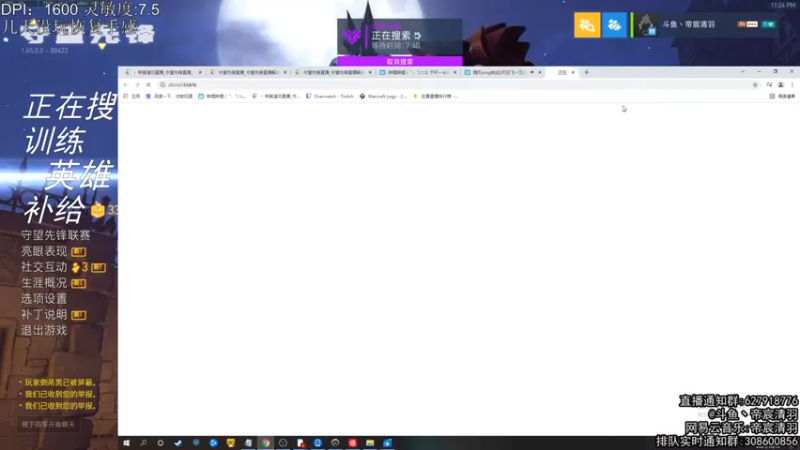This screenshot has width=800, height=450.
Task: Open Baidu bookmark in bookmarks bar
Action: pos(169,96)
